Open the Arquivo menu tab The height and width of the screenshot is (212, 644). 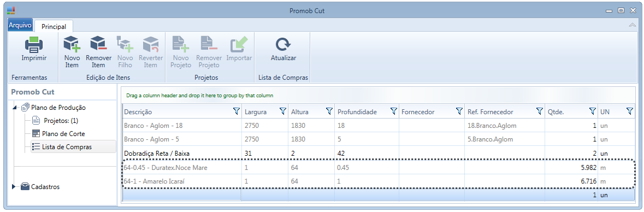click(20, 25)
